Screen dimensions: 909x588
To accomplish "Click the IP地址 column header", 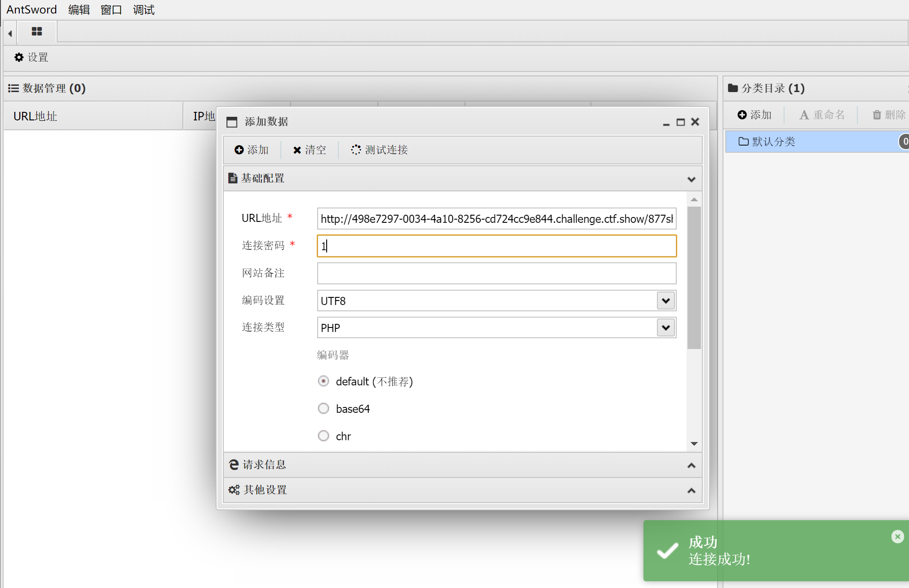I will [x=204, y=116].
